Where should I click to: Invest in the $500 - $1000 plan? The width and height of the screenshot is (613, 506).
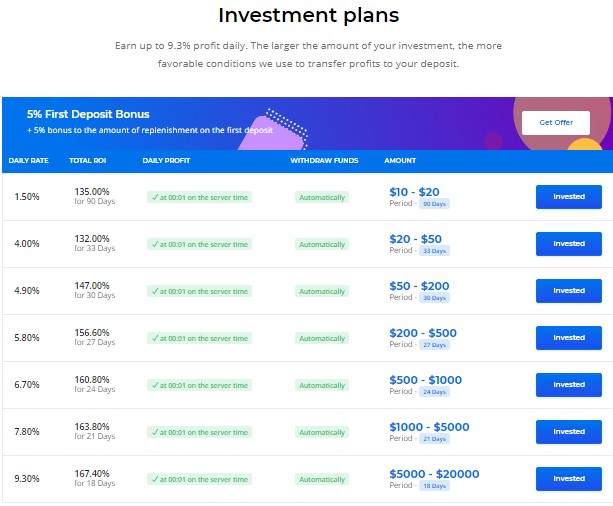(x=568, y=384)
